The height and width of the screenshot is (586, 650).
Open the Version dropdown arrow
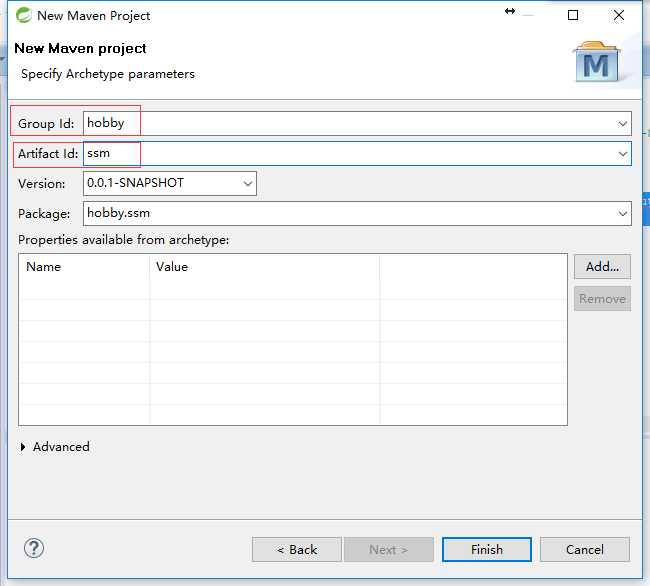(x=247, y=183)
